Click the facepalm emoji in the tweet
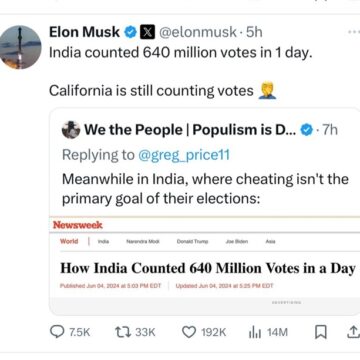The image size is (360, 360). tap(267, 91)
